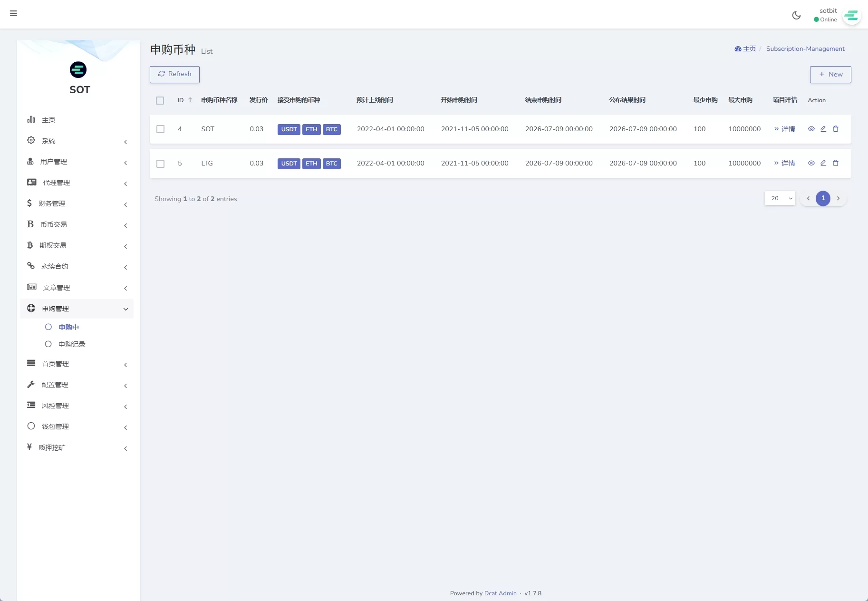Open 详情 link on the LTG row
The height and width of the screenshot is (601, 868).
pyautogui.click(x=785, y=163)
